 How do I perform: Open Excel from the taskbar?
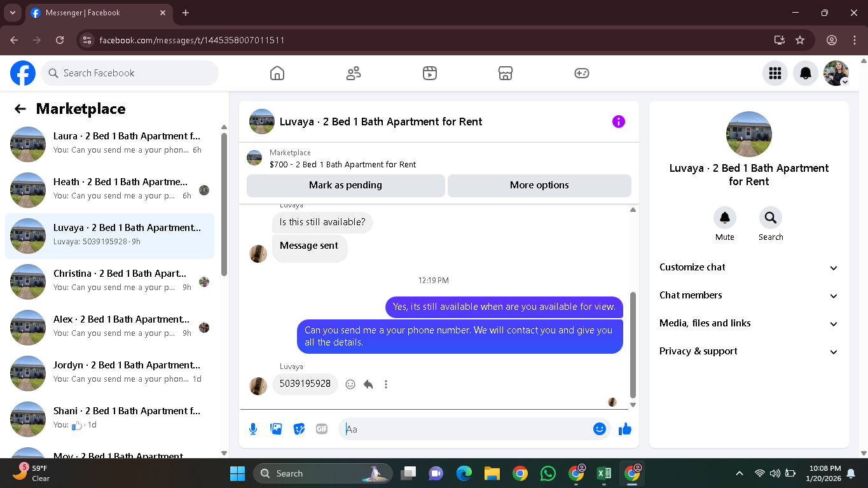[x=604, y=473]
